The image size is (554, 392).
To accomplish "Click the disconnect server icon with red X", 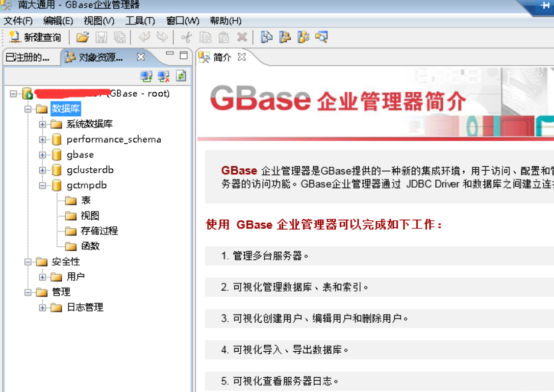I will 164,76.
